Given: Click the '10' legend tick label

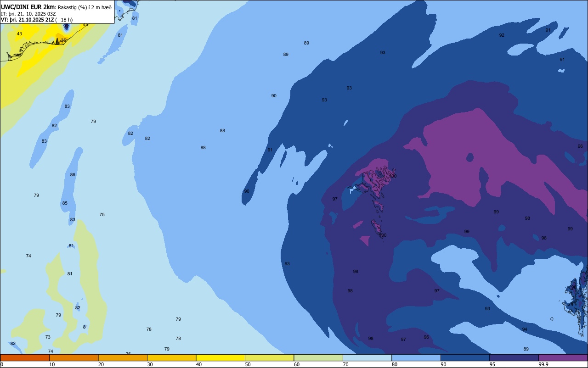Looking at the screenshot, I should point(52,364).
